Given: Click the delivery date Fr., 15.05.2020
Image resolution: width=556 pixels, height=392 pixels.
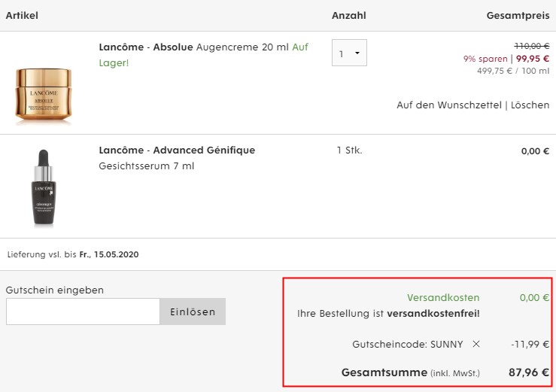Looking at the screenshot, I should pyautogui.click(x=109, y=254).
